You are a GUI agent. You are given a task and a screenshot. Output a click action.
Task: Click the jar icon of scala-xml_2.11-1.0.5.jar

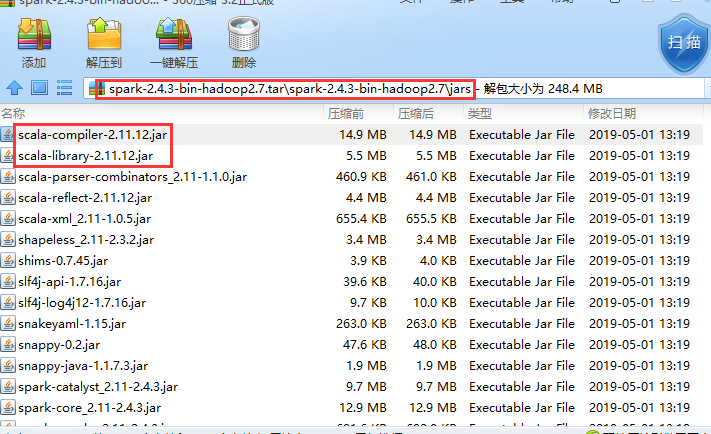pos(8,219)
